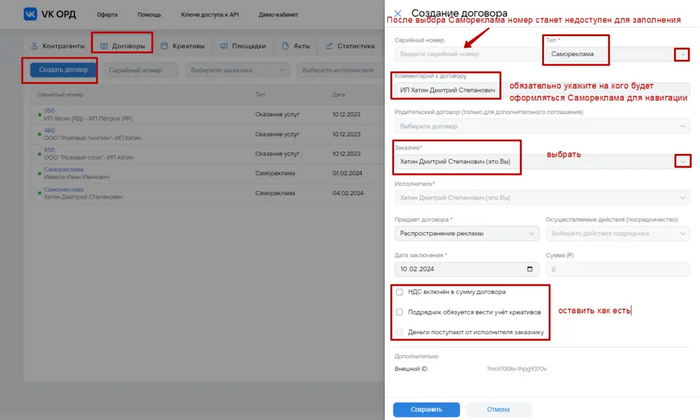The height and width of the screenshot is (420, 700).
Task: Click the Дата column header
Action: [338, 95]
